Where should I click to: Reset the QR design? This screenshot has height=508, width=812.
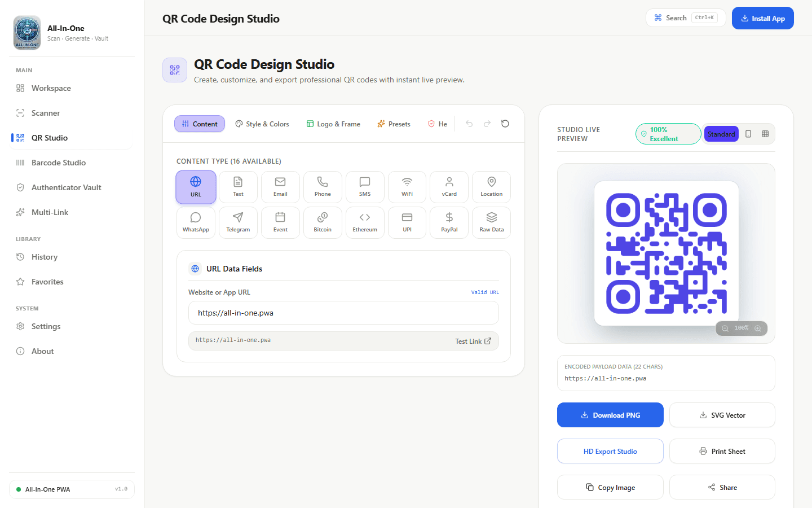[505, 124]
